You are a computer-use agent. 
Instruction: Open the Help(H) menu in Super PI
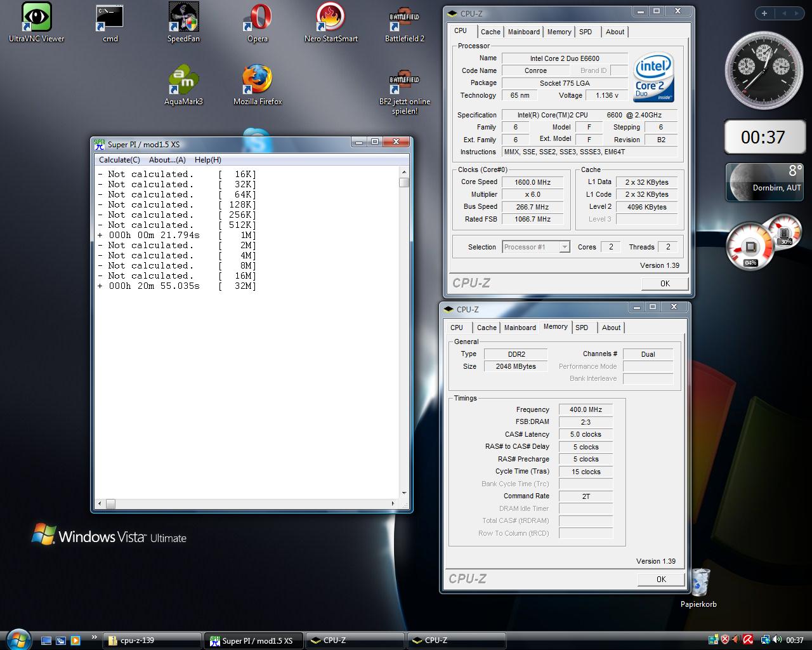(208, 160)
